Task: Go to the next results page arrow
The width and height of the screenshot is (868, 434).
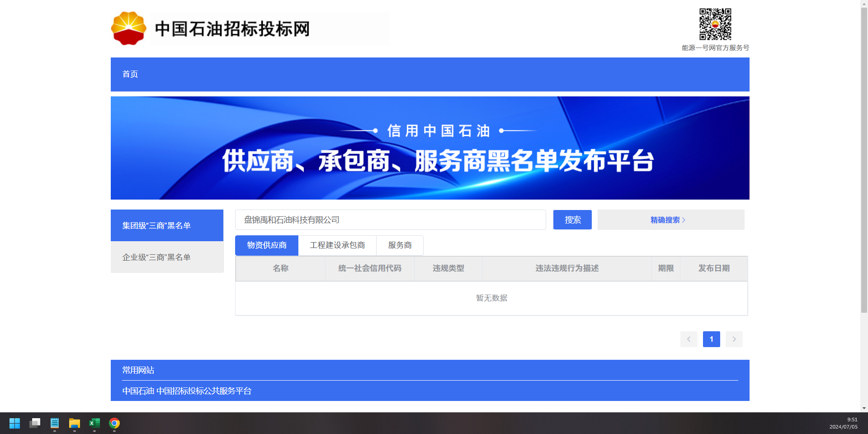Action: point(734,339)
